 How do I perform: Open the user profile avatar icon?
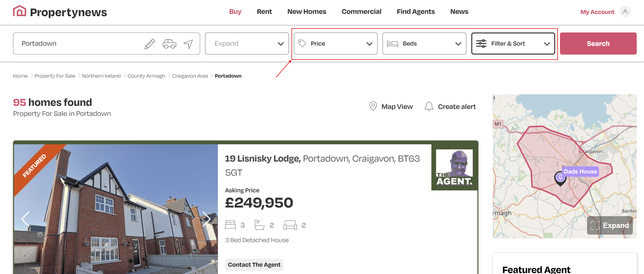pos(625,12)
